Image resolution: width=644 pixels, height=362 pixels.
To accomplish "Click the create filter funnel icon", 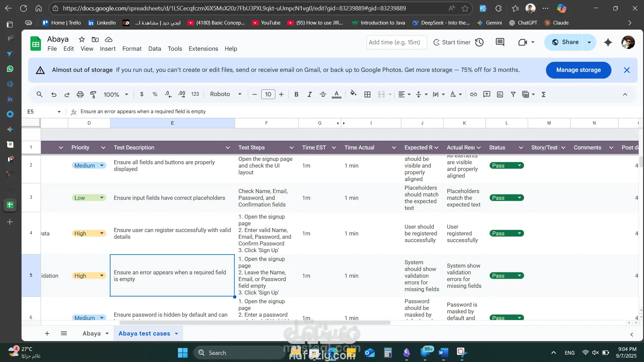I will (x=513, y=94).
